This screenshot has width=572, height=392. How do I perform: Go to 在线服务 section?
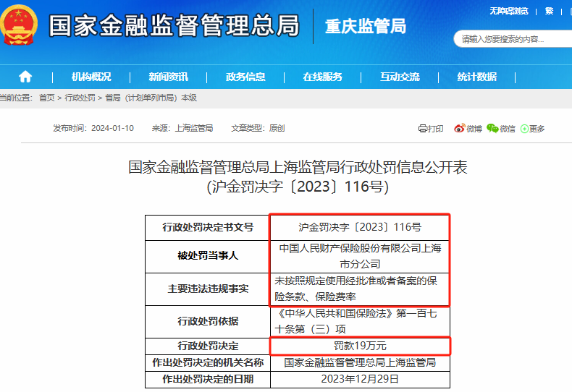[x=322, y=77]
